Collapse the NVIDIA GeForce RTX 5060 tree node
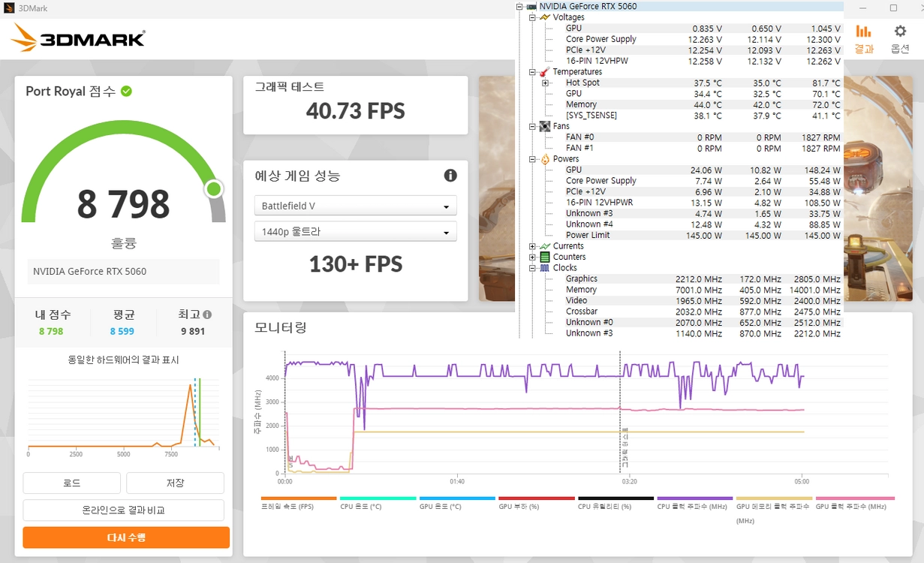Viewport: 924px width, 563px height. (519, 7)
